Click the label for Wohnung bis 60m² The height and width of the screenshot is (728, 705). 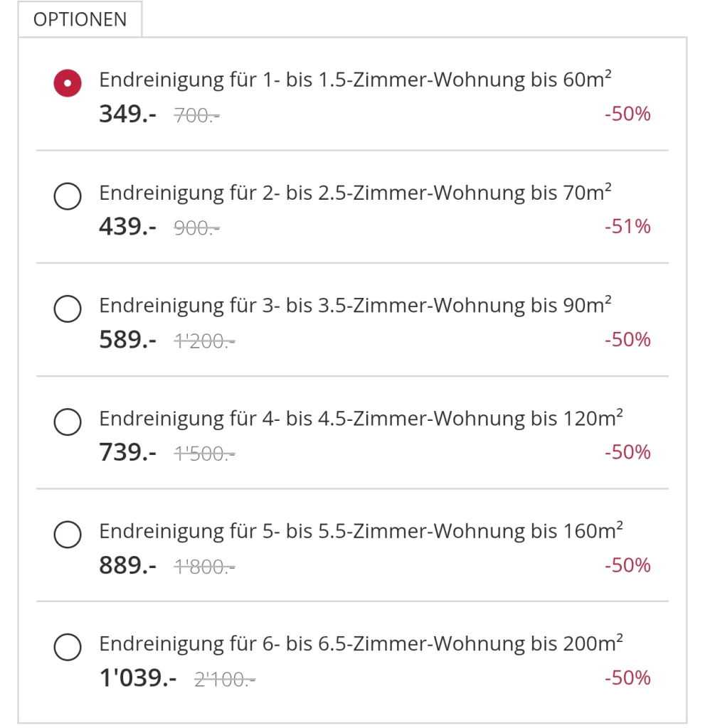354,80
